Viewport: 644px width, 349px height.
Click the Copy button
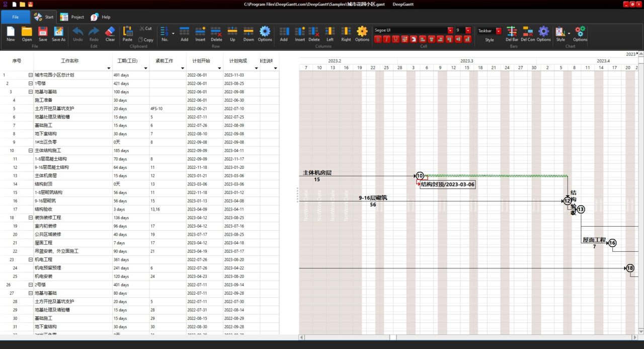(x=146, y=40)
